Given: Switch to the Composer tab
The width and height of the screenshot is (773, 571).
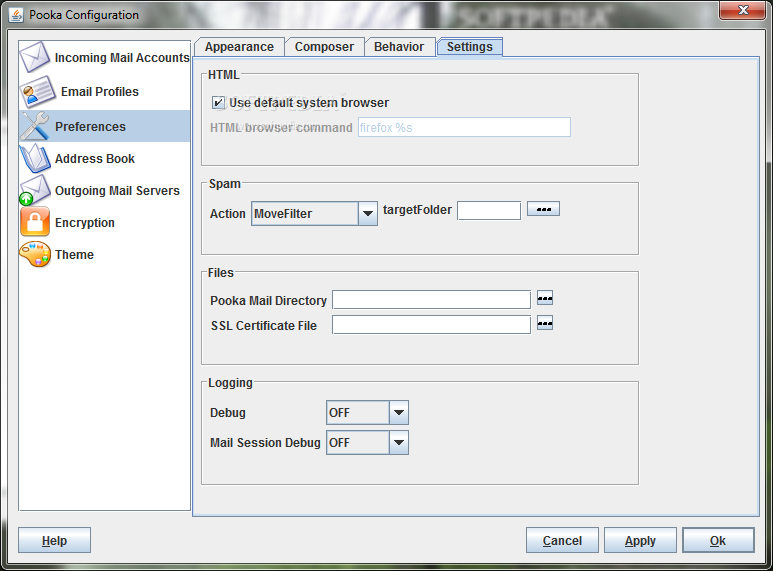Looking at the screenshot, I should coord(324,47).
